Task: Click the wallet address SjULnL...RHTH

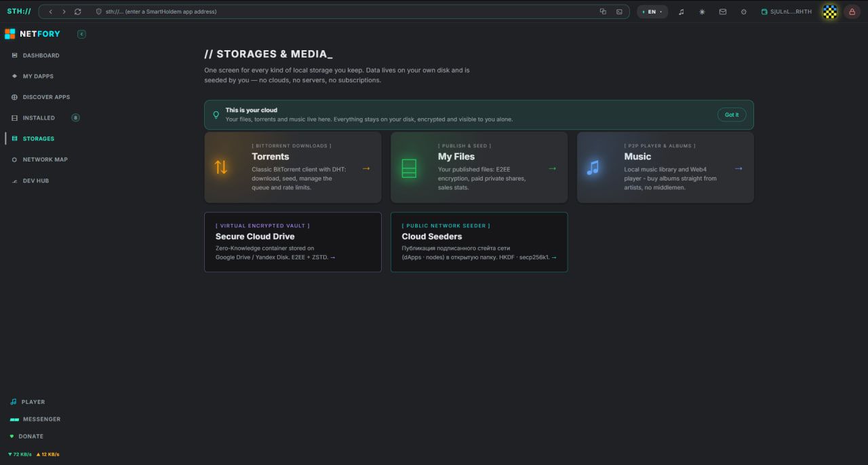Action: (x=787, y=12)
